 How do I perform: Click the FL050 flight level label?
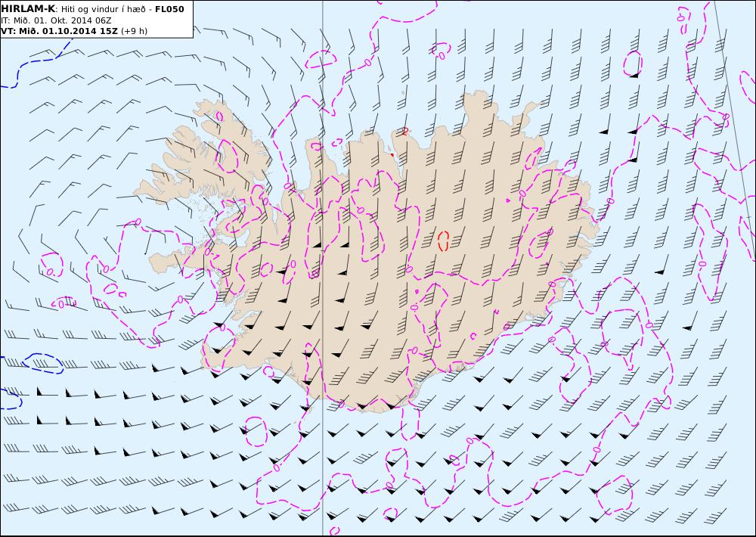click(169, 9)
